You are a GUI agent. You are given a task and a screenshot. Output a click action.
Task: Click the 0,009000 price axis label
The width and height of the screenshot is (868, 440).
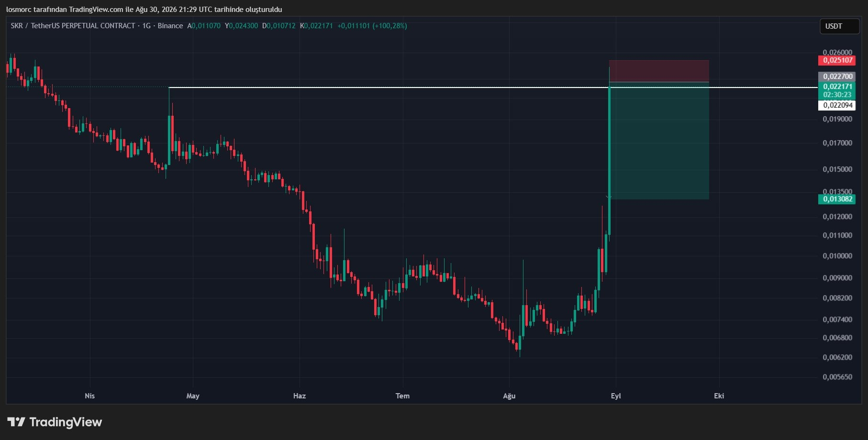click(837, 278)
